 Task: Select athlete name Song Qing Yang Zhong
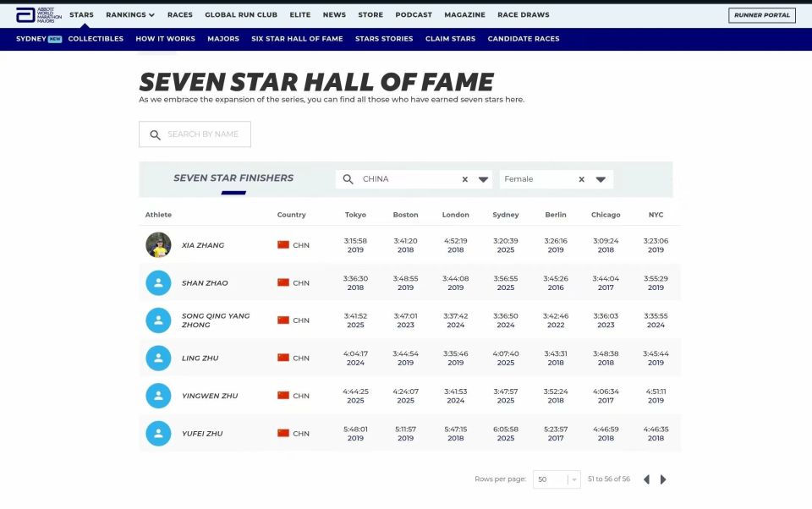tap(216, 320)
